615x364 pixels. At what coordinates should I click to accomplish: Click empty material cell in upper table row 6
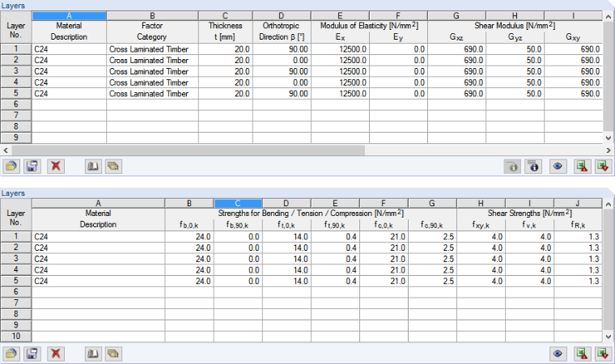click(x=69, y=104)
